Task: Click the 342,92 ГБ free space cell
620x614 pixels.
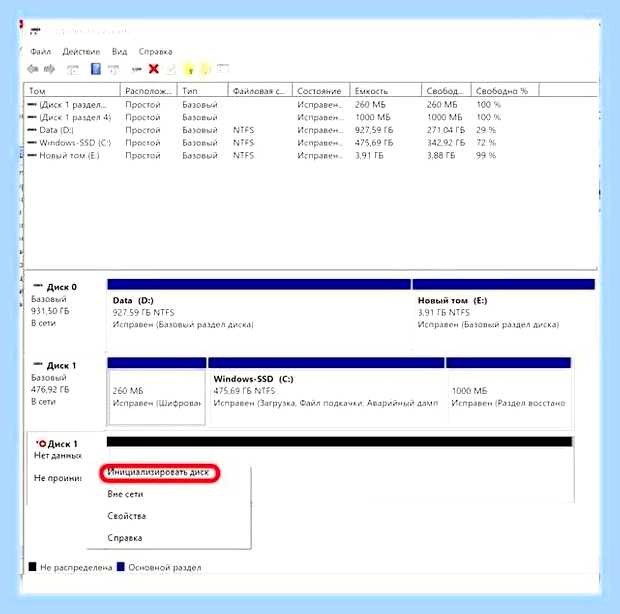Action: pos(446,143)
